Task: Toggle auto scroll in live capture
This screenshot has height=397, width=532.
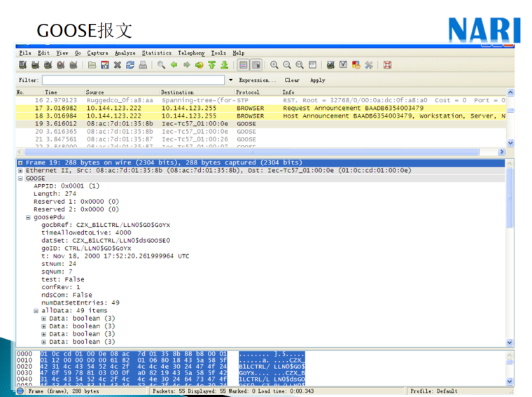Action: [x=256, y=65]
